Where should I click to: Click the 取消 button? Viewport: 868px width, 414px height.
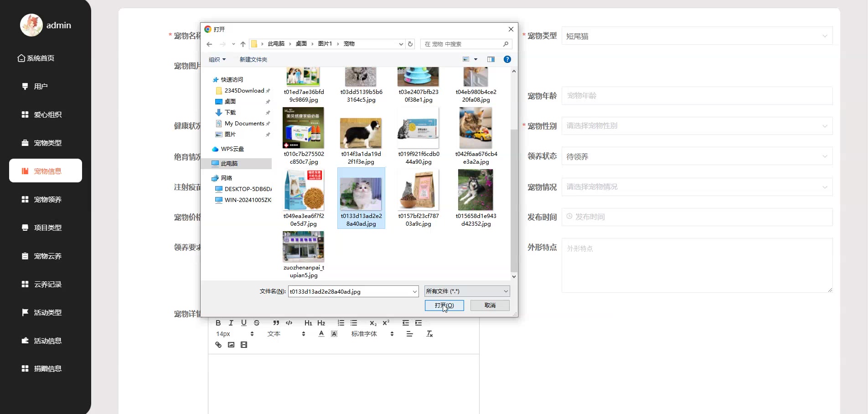[490, 305]
